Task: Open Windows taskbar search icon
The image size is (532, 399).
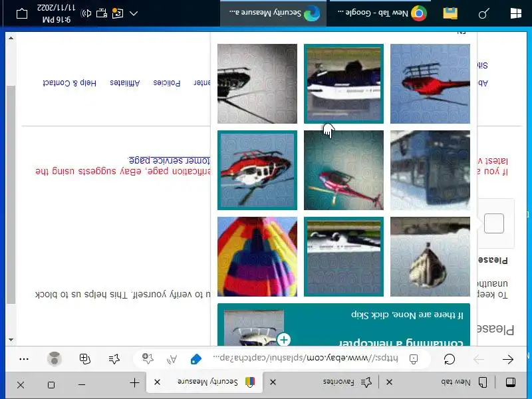Action: 484,13
